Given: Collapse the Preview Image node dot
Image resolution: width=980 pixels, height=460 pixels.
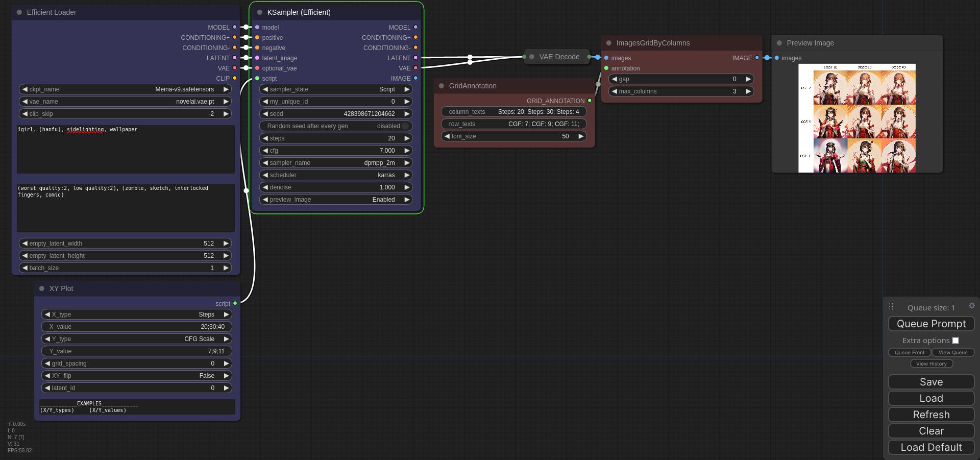Looking at the screenshot, I should (x=779, y=43).
